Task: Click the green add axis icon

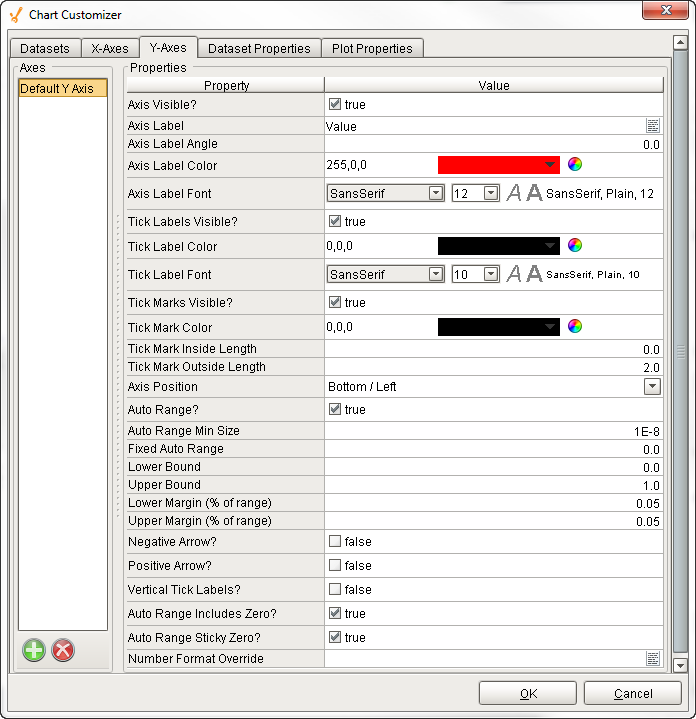Action: [34, 650]
